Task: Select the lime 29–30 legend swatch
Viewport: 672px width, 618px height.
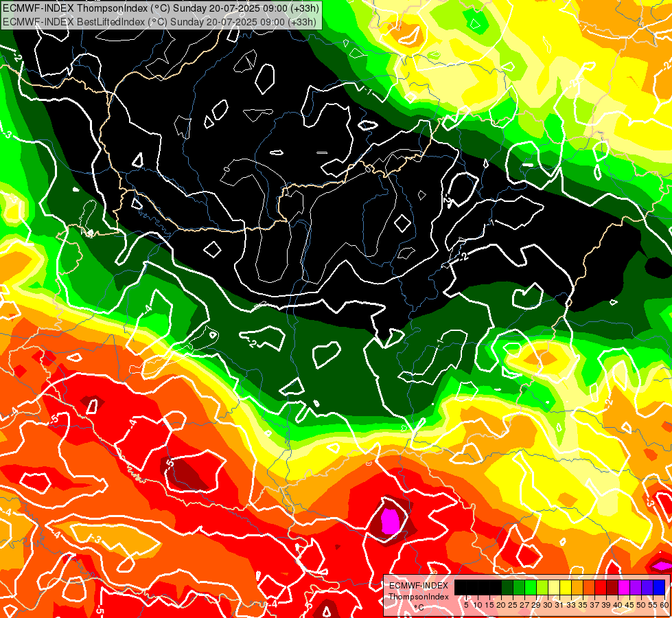Action: [x=542, y=587]
